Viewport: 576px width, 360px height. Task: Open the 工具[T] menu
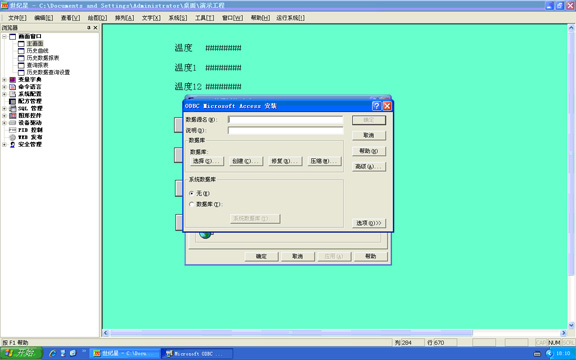tap(204, 18)
